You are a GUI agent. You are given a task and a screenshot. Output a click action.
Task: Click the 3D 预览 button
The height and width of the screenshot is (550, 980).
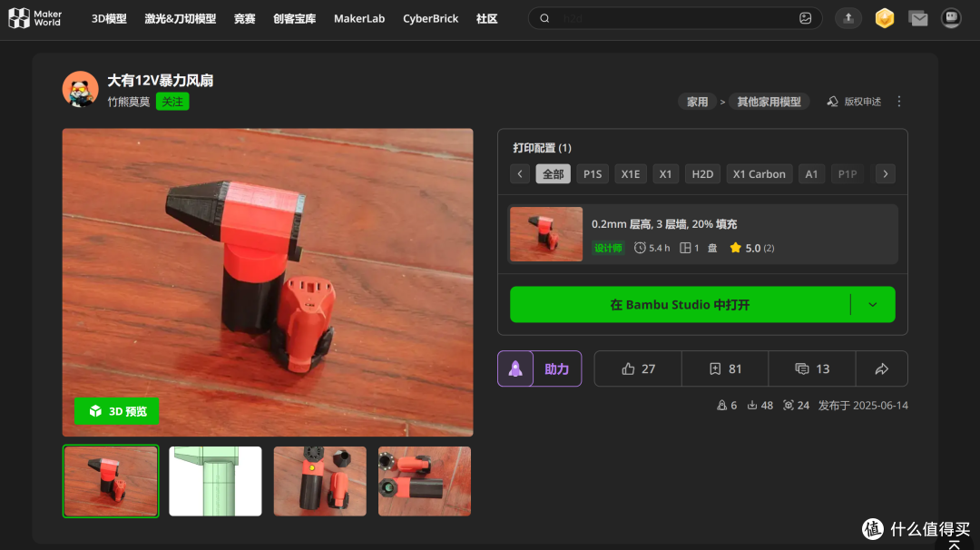tap(117, 411)
